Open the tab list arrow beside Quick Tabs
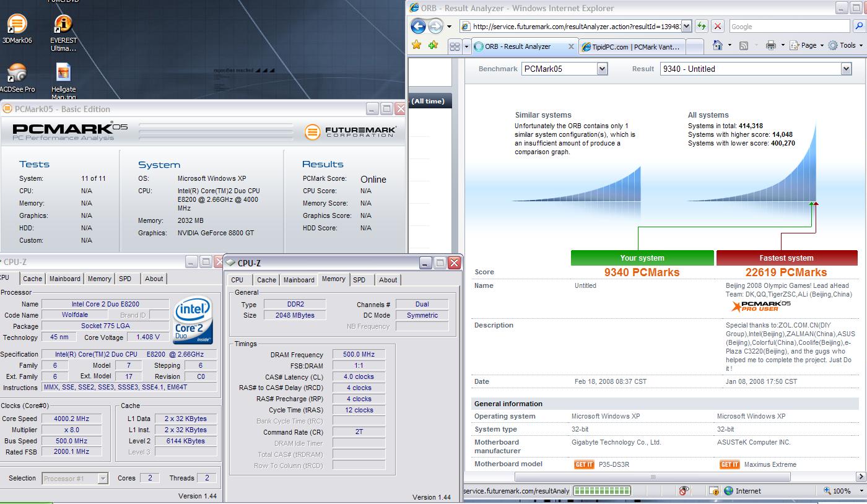The width and height of the screenshot is (867, 504). [466, 46]
